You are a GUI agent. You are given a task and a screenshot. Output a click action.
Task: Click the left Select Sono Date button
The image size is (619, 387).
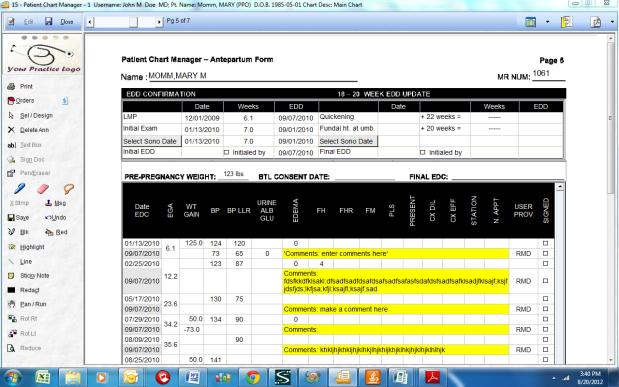click(x=152, y=141)
